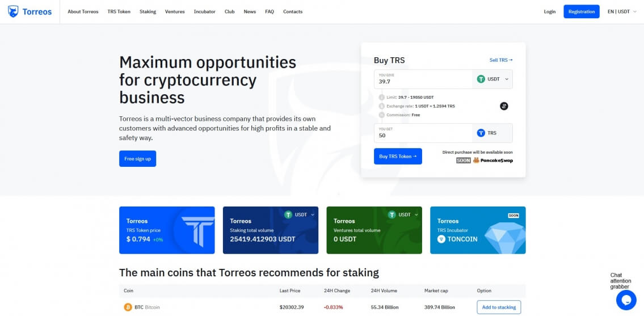Click the PancakeSwap logo
644x316 pixels.
(493, 161)
